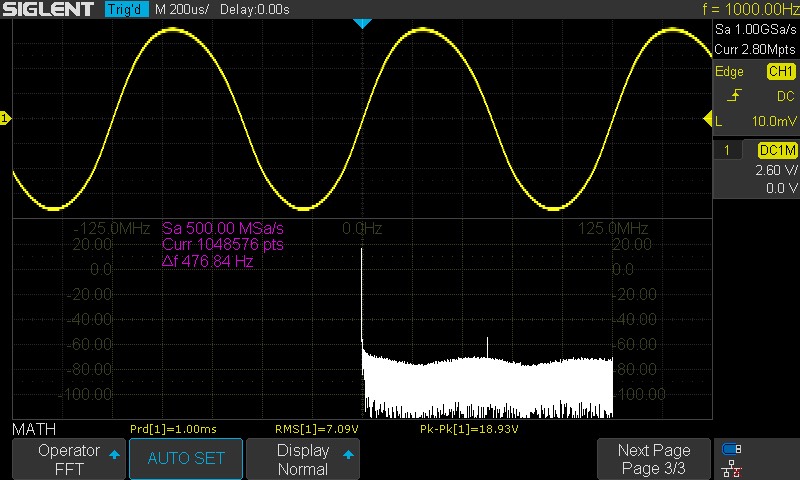Click the USB connection status icon
This screenshot has height=480, width=800.
pyautogui.click(x=731, y=449)
